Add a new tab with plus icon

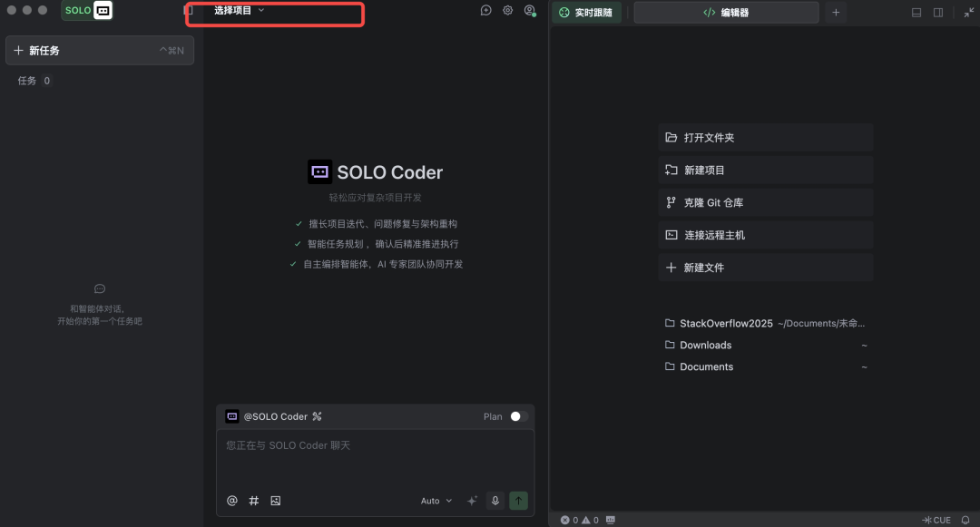[836, 13]
